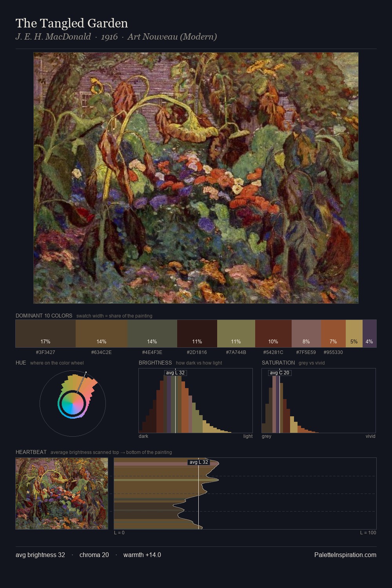Visit the PaletteInspiration.com link
The width and height of the screenshot is (392, 588).
tap(345, 555)
